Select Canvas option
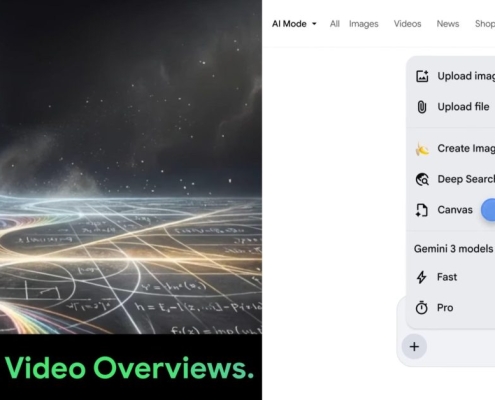Image resolution: width=495 pixels, height=400 pixels. pyautogui.click(x=455, y=210)
